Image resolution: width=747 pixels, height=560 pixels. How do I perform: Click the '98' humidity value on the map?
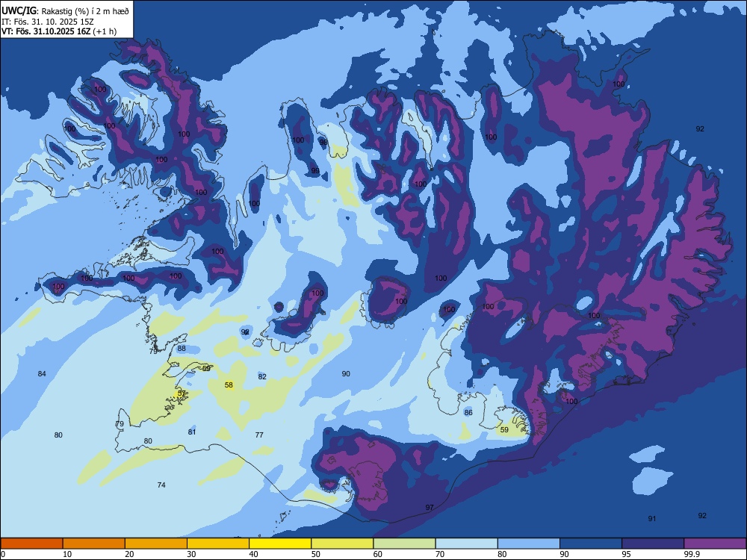click(x=323, y=142)
